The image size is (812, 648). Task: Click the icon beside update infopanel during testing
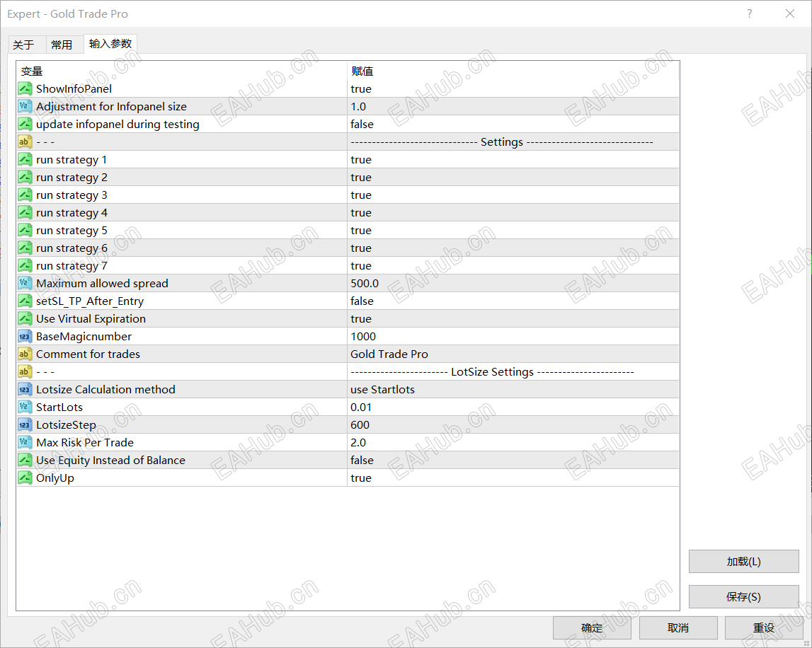click(x=25, y=124)
